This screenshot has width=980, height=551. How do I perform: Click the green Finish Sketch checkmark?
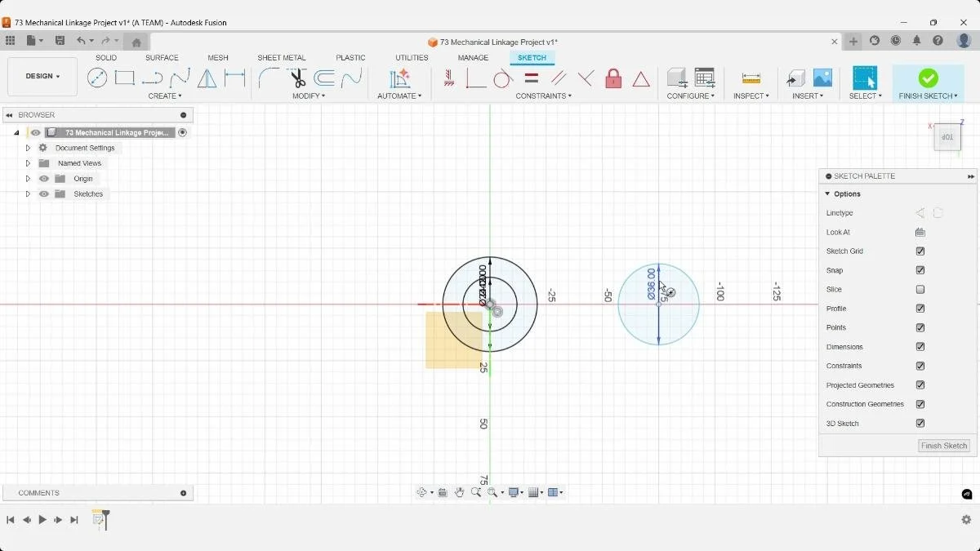928,78
